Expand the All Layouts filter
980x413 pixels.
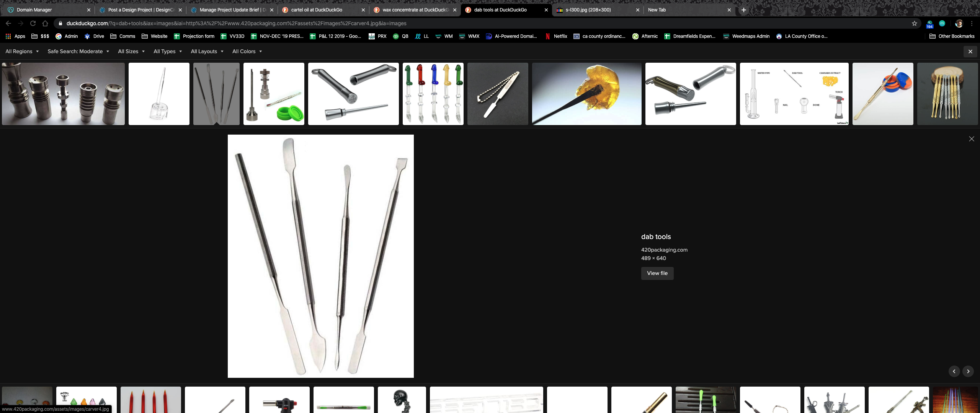[207, 51]
